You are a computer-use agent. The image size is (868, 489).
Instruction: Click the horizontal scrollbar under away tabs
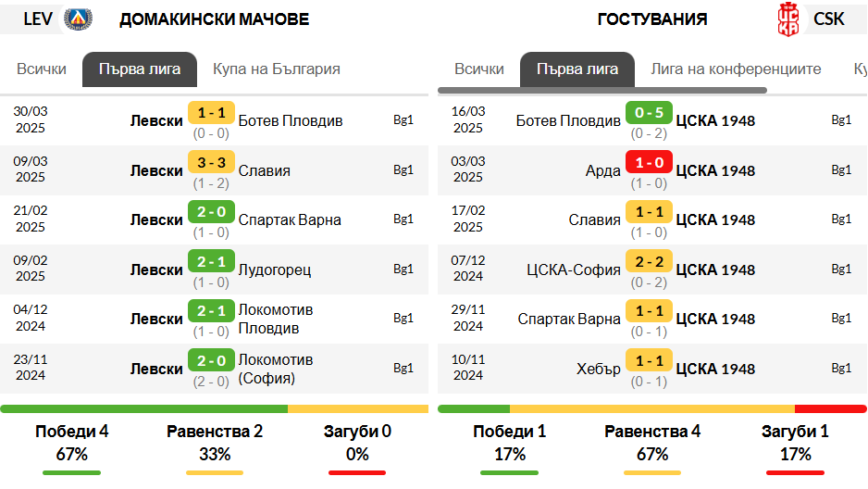pyautogui.click(x=602, y=90)
